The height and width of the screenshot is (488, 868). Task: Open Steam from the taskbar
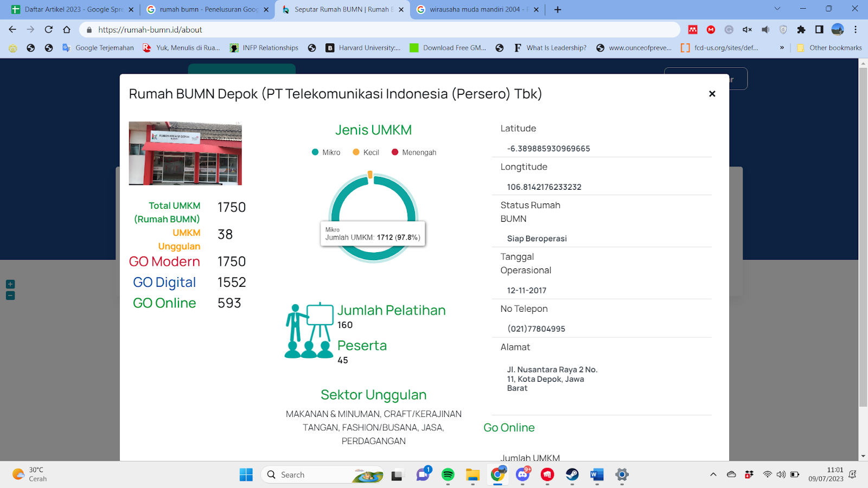[572, 475]
